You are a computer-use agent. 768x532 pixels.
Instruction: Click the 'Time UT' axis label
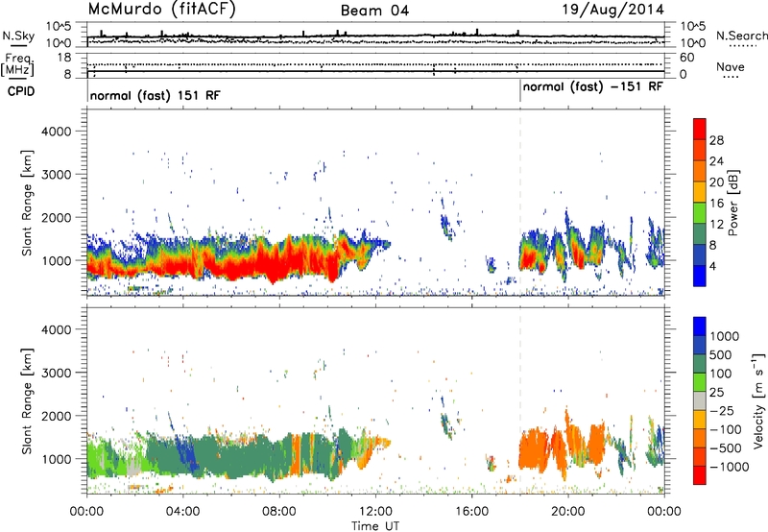(x=375, y=526)
